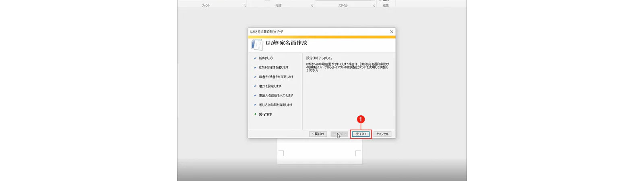Open the フォント group dialog launcher
The height and width of the screenshot is (181, 644).
tap(245, 6)
